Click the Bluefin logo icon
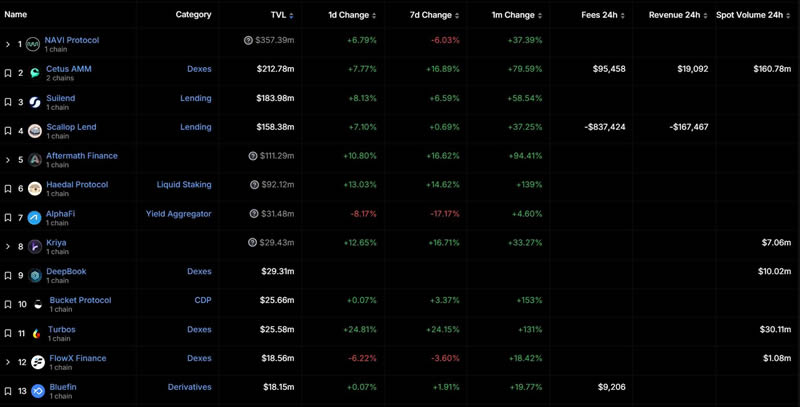 pyautogui.click(x=38, y=391)
